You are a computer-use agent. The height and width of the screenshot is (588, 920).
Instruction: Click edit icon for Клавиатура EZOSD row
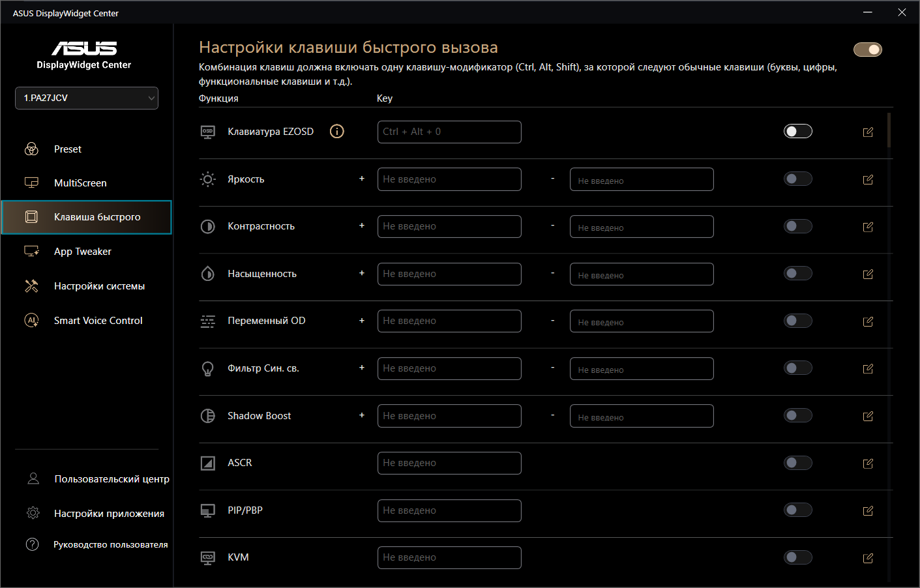[x=868, y=132]
